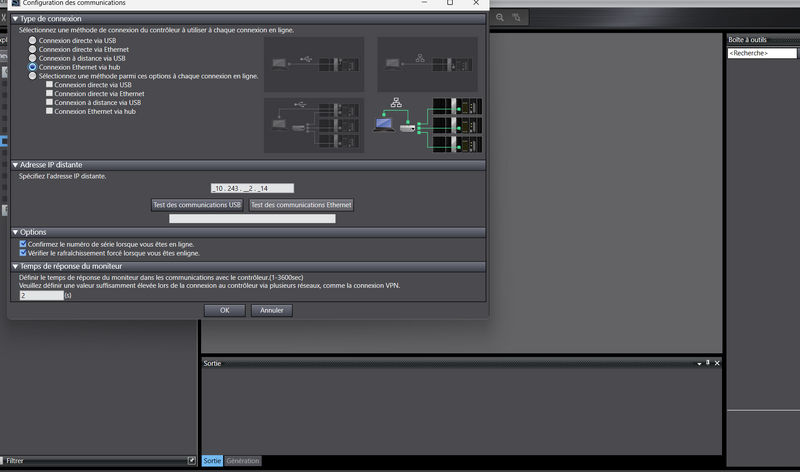Click the zoom out magnifier icon
This screenshot has height=472, width=800.
pyautogui.click(x=497, y=18)
